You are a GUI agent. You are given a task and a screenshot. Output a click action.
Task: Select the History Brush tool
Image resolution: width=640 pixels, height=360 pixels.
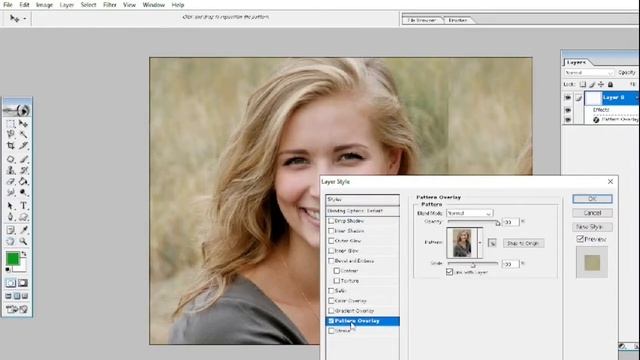[x=23, y=170]
